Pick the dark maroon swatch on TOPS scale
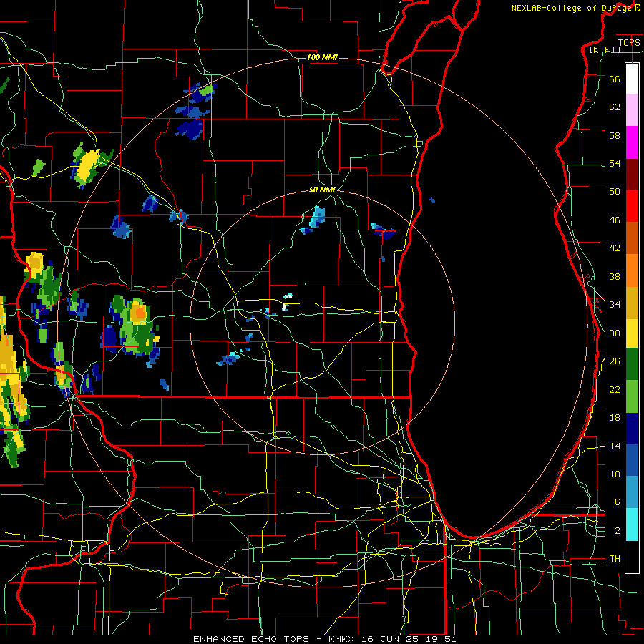 pos(632,175)
